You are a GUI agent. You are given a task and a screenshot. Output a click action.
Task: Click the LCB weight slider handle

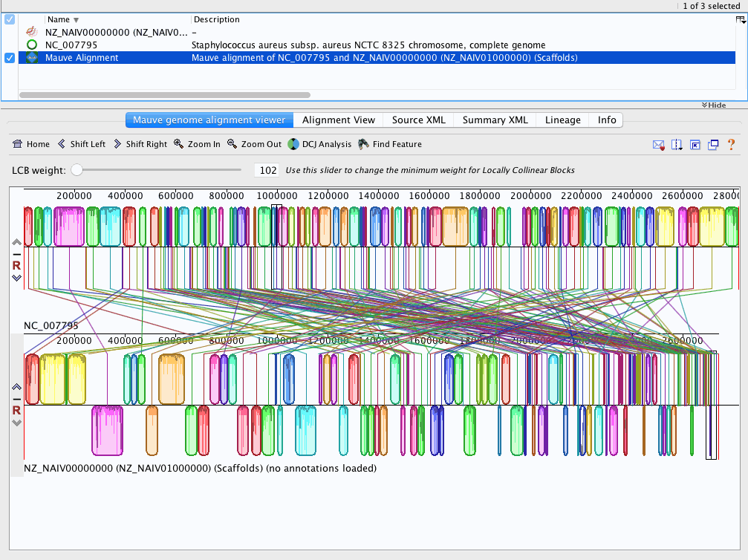(x=77, y=170)
